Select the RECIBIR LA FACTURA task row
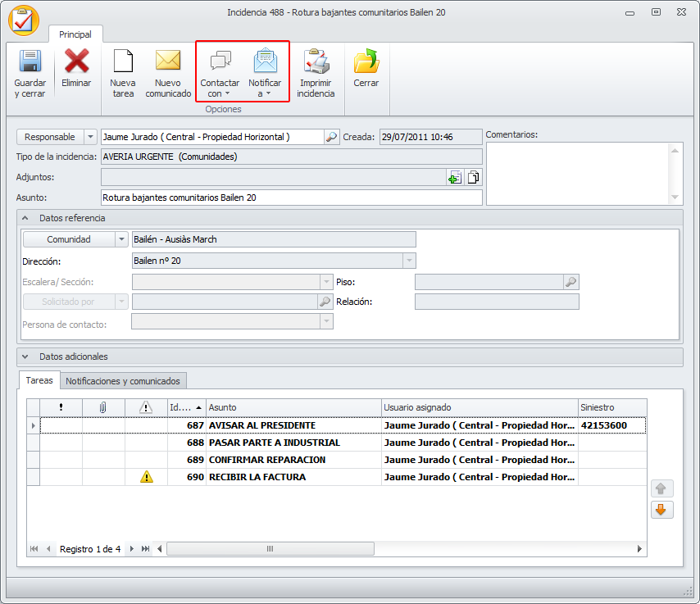700x604 pixels. point(343,477)
